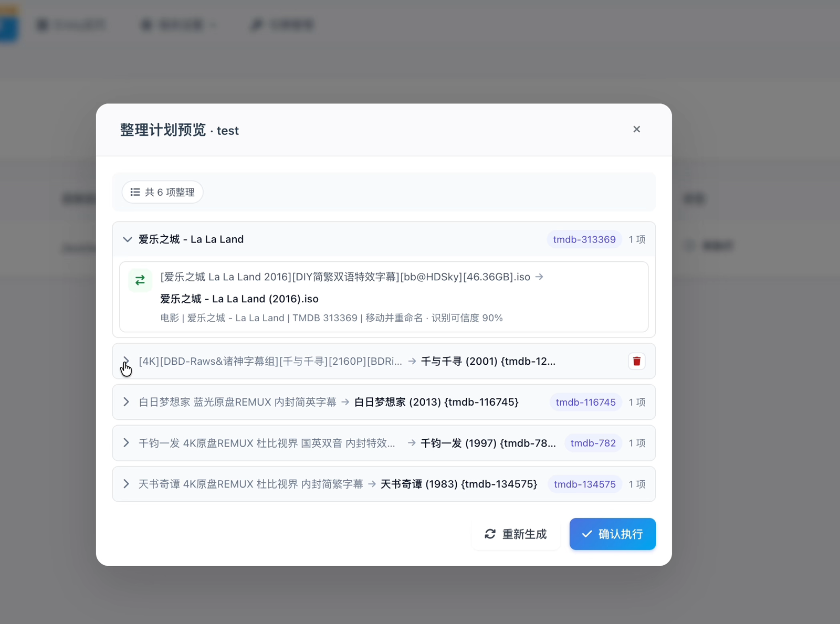
Task: Delete the 千与千寻 row with trash icon
Action: [x=636, y=361]
